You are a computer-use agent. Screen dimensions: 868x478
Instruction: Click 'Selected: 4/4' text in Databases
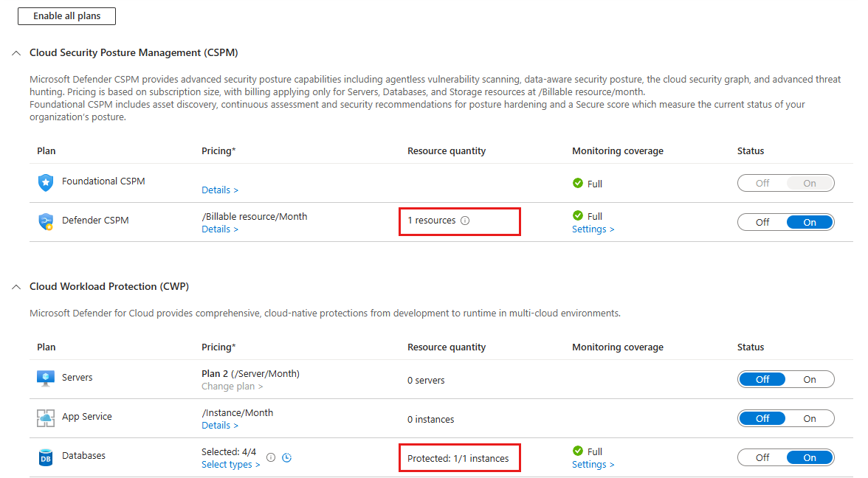pos(229,451)
